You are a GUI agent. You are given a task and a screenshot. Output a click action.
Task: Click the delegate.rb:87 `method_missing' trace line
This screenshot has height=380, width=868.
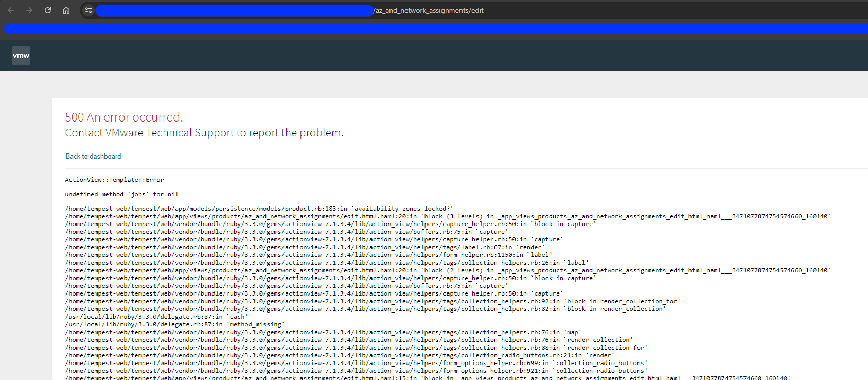tap(174, 324)
